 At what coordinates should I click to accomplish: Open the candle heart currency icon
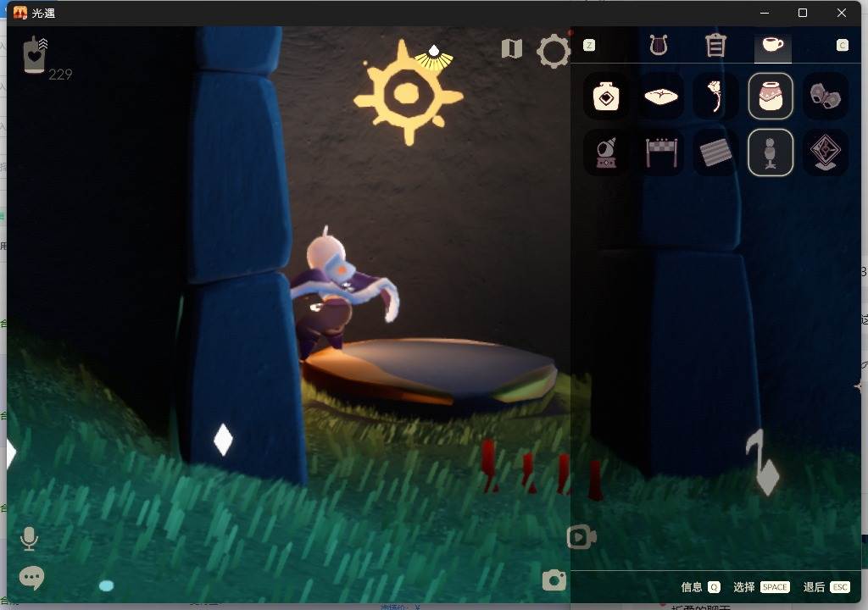34,54
